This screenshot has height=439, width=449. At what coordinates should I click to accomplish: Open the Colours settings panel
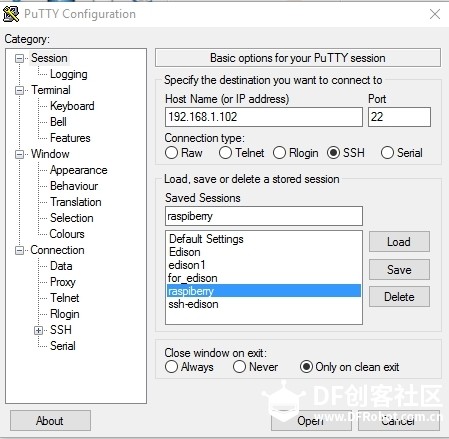tap(67, 234)
